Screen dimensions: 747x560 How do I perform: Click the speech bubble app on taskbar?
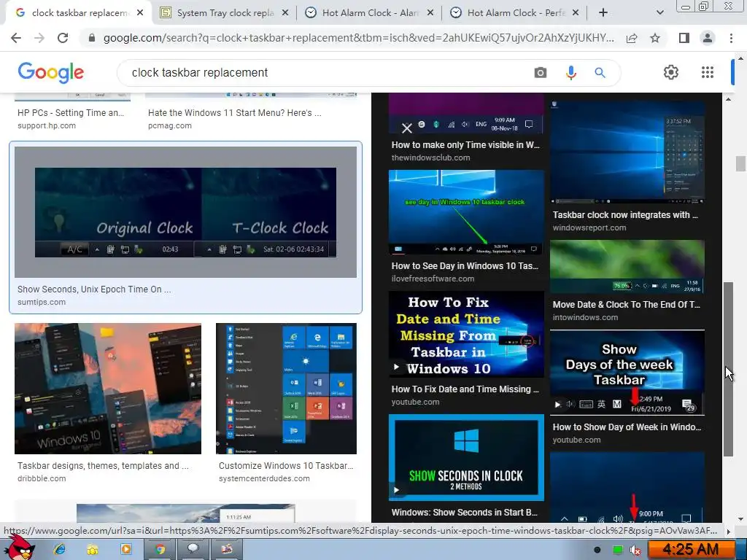[193, 550]
